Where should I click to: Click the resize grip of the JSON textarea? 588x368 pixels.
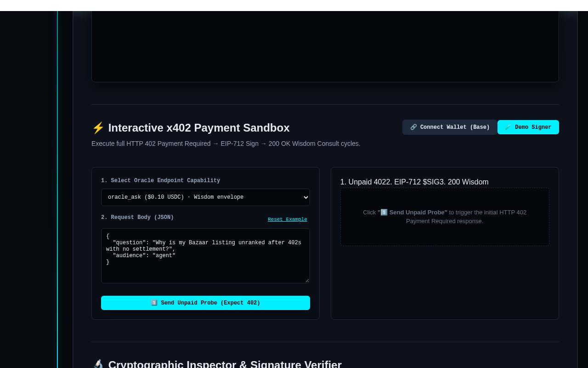tap(307, 280)
